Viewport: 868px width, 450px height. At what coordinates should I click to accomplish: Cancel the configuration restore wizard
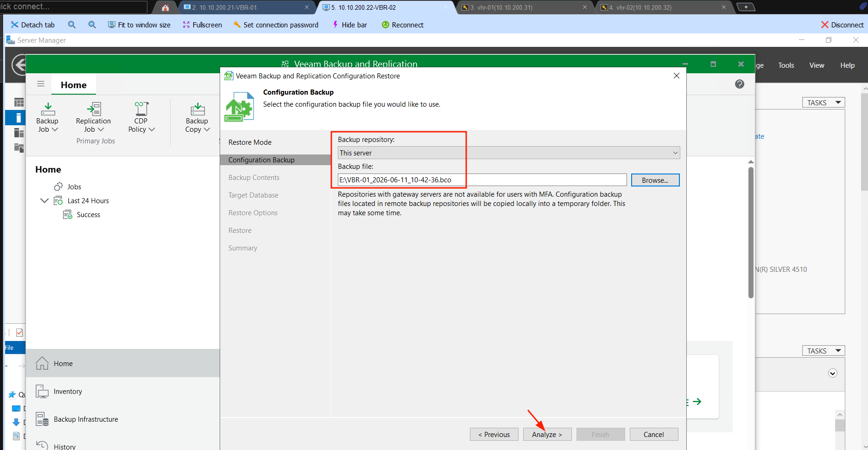tap(654, 434)
